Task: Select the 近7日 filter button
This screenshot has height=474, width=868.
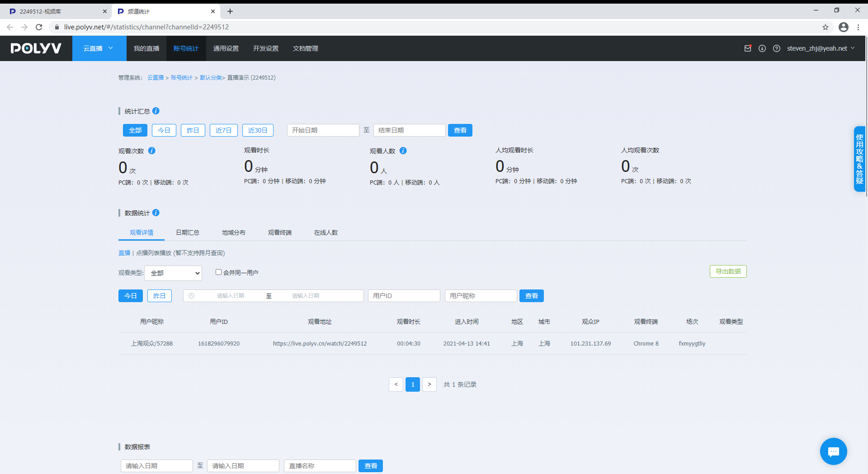Action: pos(223,130)
